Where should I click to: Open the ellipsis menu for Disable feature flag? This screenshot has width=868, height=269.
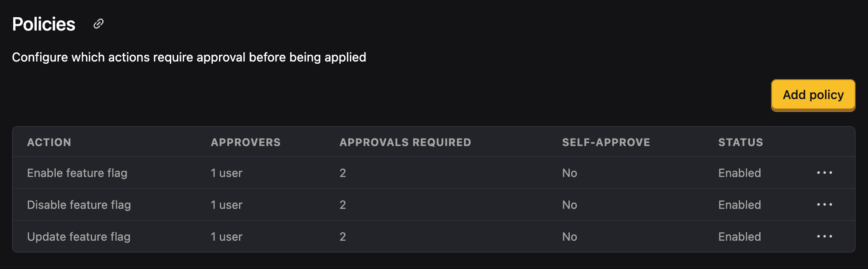pos(825,205)
